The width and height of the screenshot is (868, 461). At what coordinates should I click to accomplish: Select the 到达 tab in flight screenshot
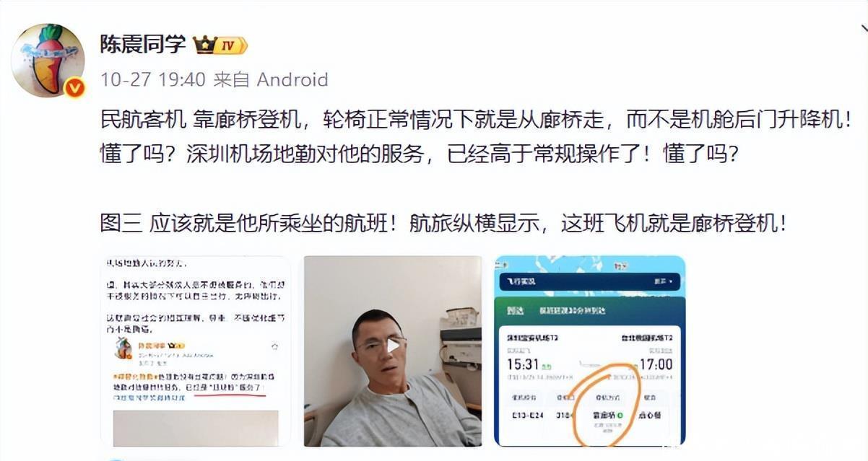(515, 311)
